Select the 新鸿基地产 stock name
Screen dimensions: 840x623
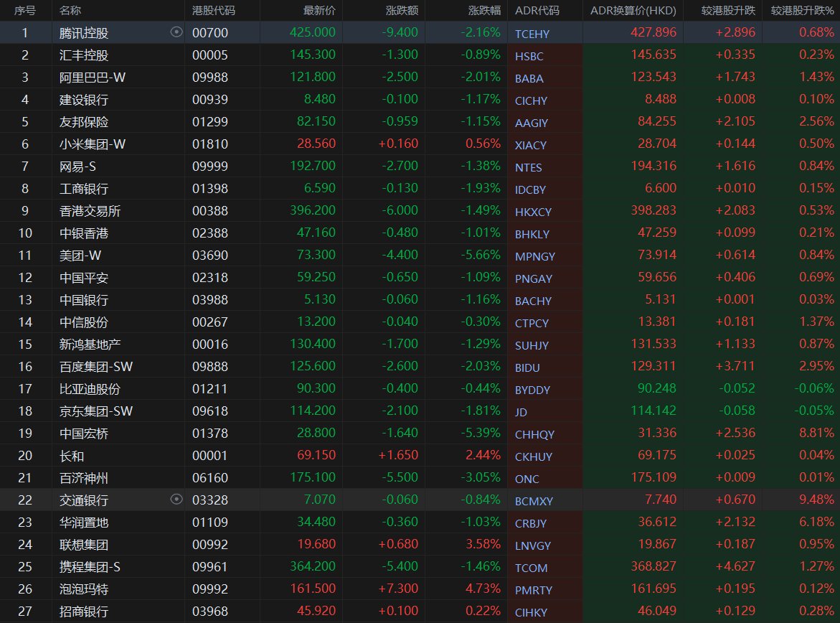click(x=90, y=345)
